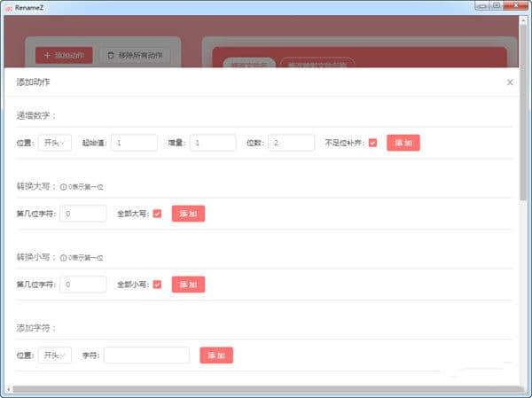Focus 第几位字符 field under 转换小写
The height and width of the screenshot is (398, 532).
coord(83,285)
